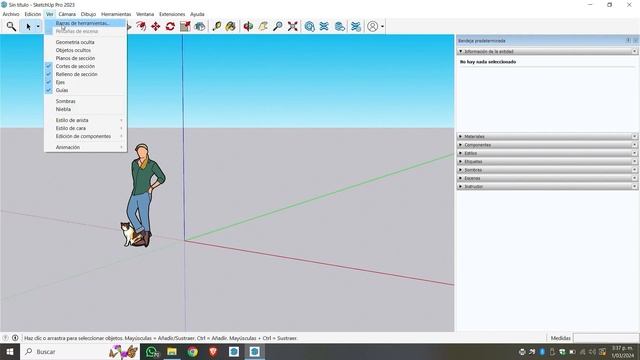The image size is (640, 360).
Task: Enable Sombras in the Ver menu
Action: click(85, 101)
